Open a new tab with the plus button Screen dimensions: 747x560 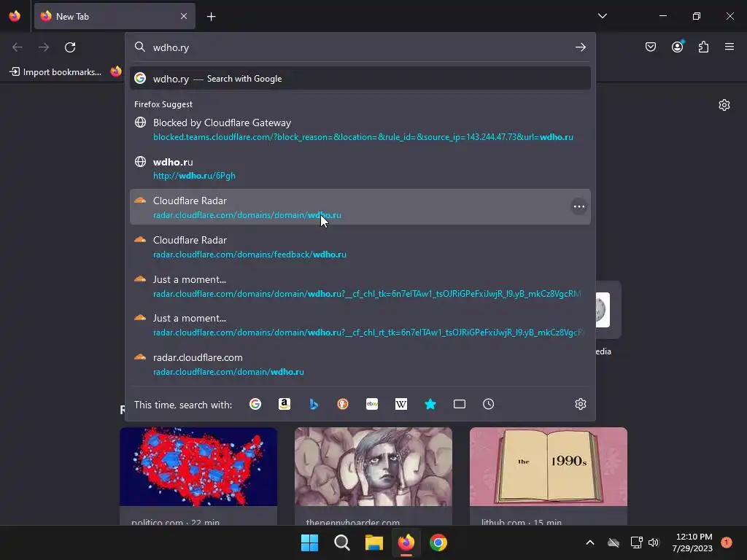211,17
